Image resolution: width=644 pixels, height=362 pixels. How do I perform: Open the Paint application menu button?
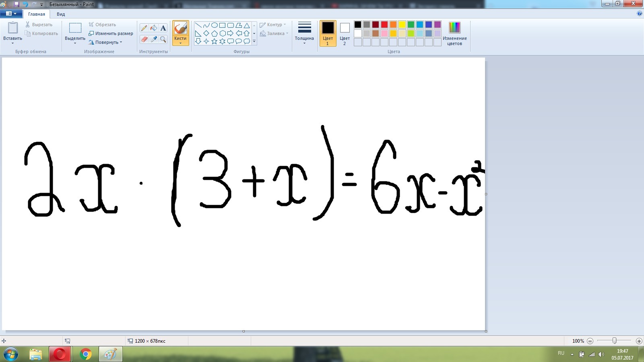pos(11,14)
